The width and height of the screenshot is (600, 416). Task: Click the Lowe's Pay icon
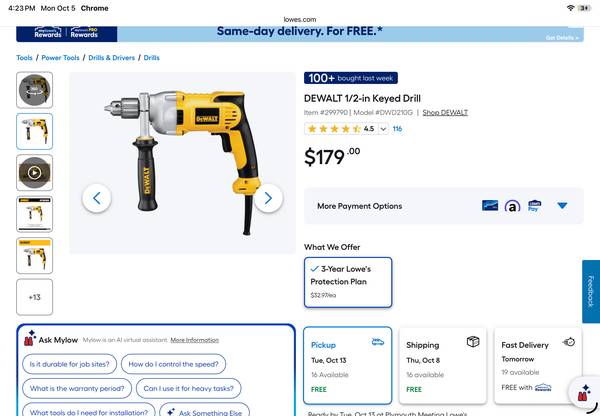click(x=534, y=206)
